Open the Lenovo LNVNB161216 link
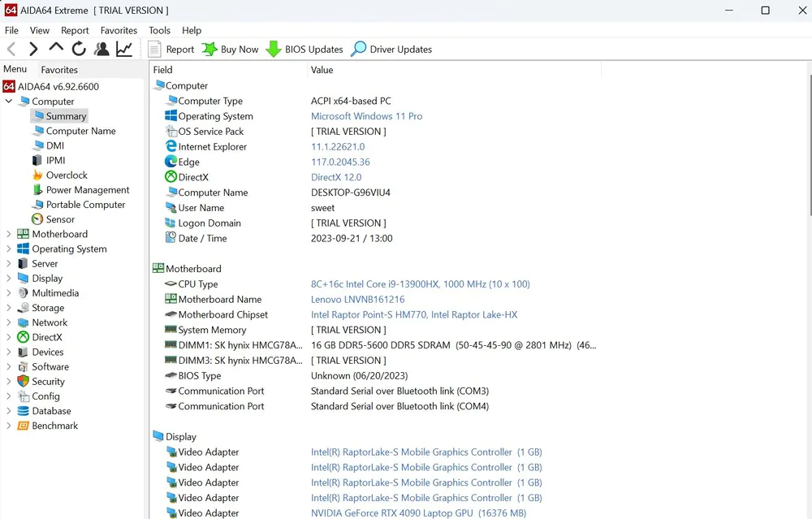The width and height of the screenshot is (812, 519). [x=358, y=300]
